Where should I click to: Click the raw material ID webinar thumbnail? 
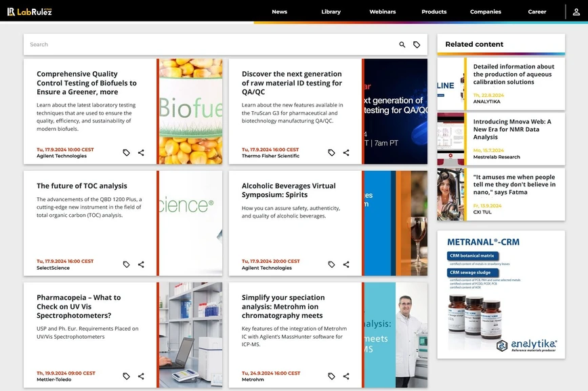coord(396,111)
